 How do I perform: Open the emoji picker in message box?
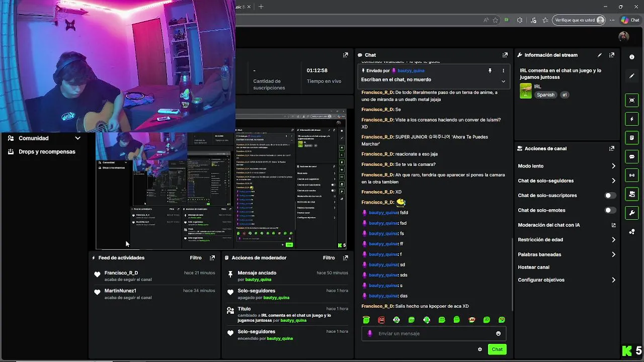(498, 333)
